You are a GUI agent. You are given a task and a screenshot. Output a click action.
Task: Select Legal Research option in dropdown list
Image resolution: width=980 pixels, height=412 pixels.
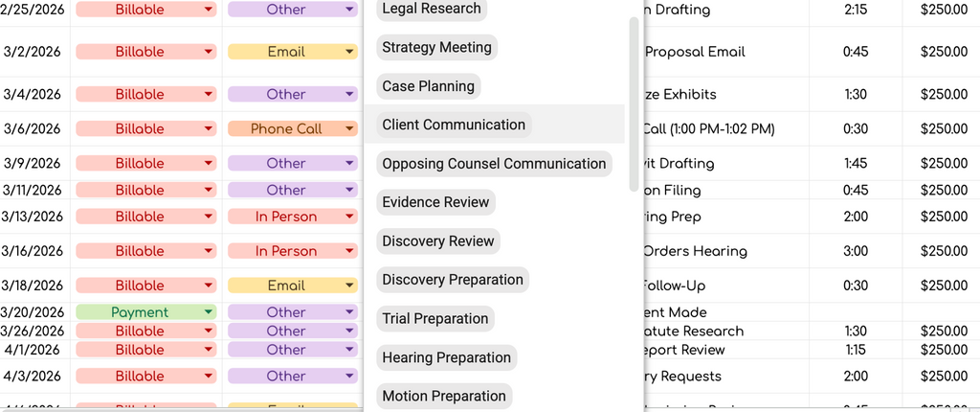coord(432,9)
